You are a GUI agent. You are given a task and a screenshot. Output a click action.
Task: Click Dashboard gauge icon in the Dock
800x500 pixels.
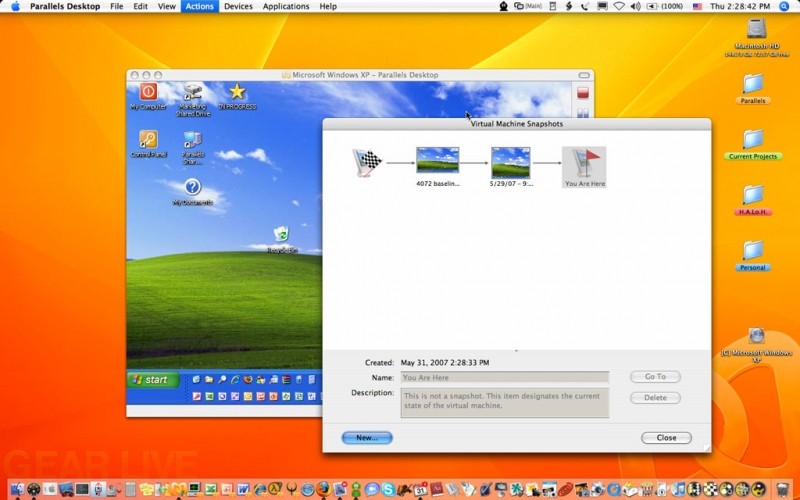click(34, 490)
